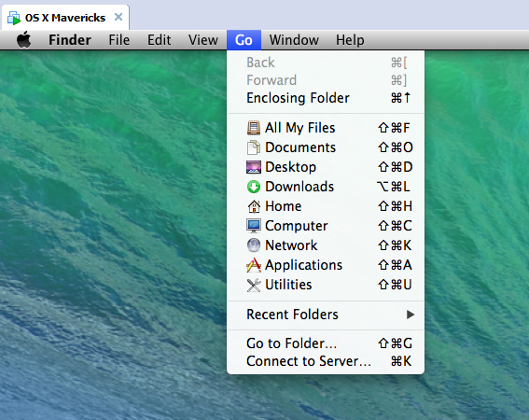529x420 pixels.
Task: Click the ⌥⌘L shortcut label
Action: [394, 187]
